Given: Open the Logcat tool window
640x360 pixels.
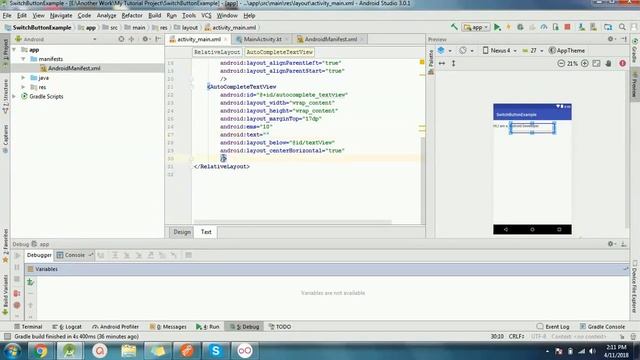Looking at the screenshot, I should coord(67,327).
